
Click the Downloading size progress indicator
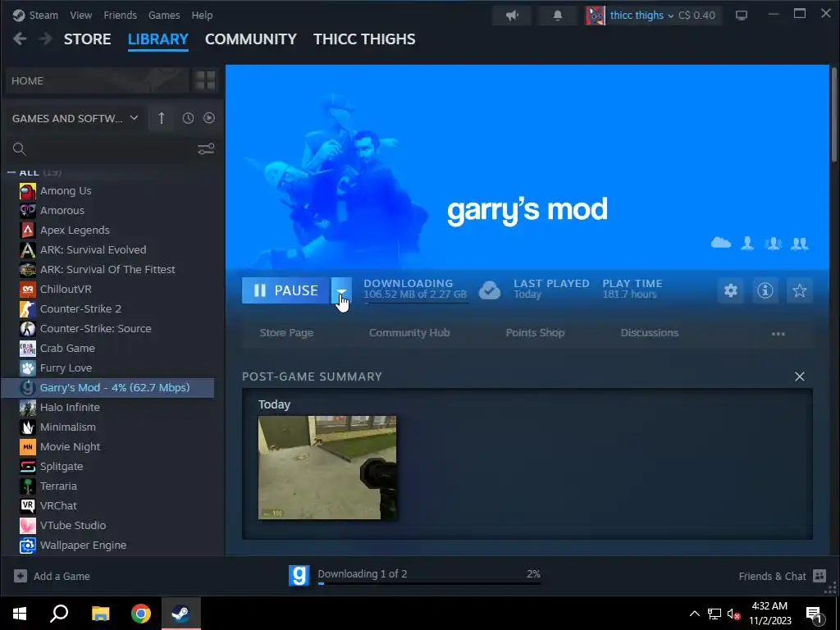[415, 289]
